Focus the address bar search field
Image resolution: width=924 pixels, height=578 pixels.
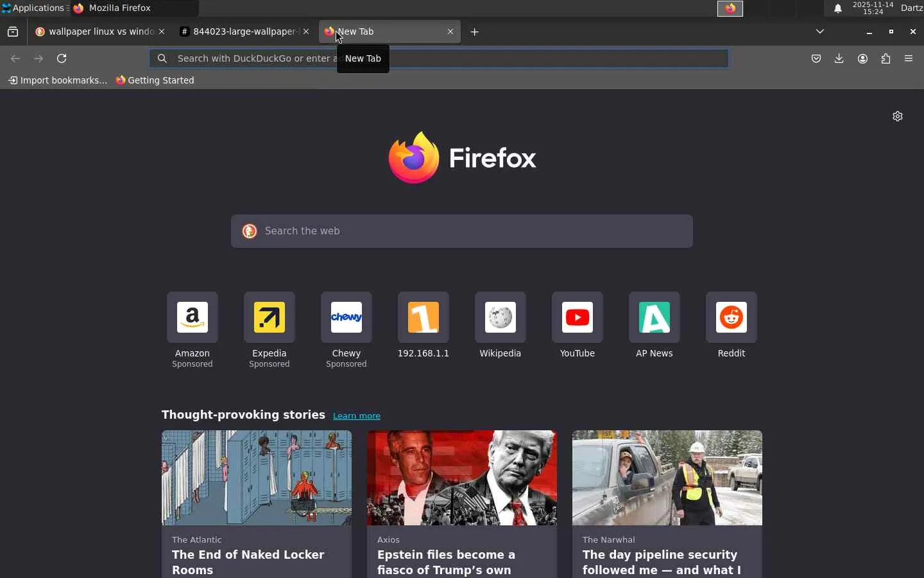pyautogui.click(x=439, y=58)
